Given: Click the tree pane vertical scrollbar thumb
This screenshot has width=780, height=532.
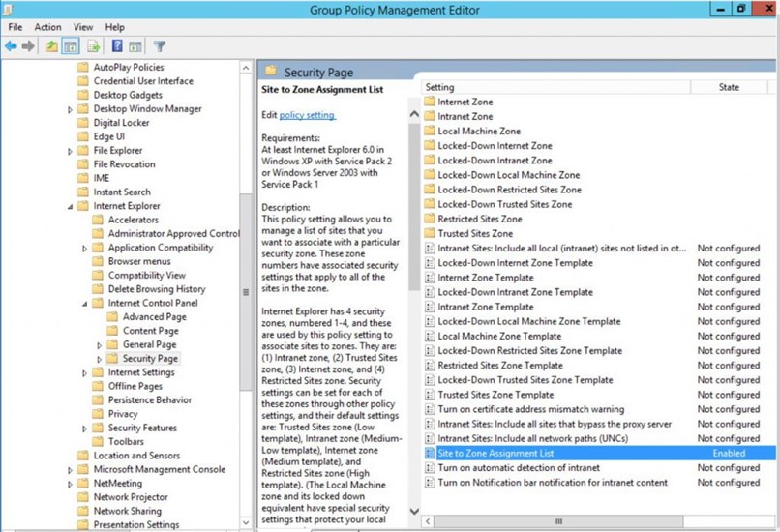Looking at the screenshot, I should coord(246,292).
